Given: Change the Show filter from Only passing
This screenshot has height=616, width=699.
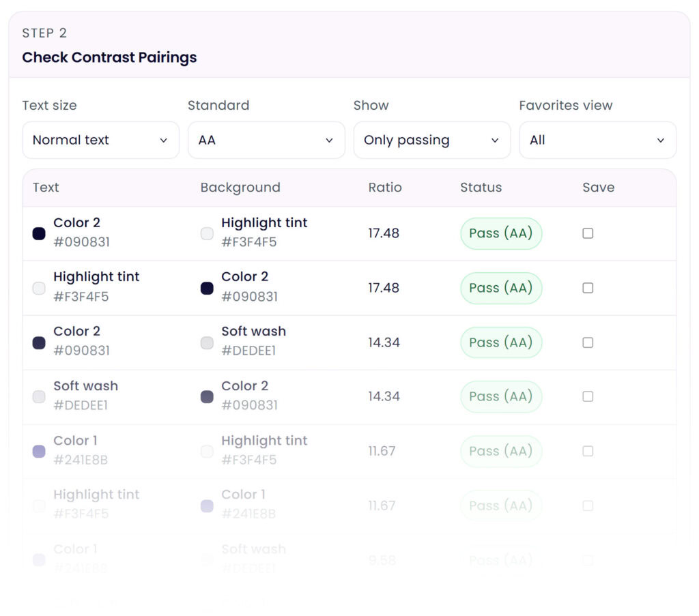Looking at the screenshot, I should (432, 140).
